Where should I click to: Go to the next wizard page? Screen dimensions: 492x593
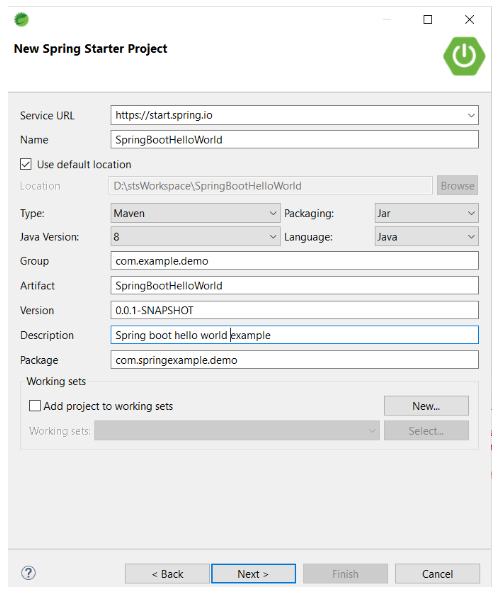[253, 574]
